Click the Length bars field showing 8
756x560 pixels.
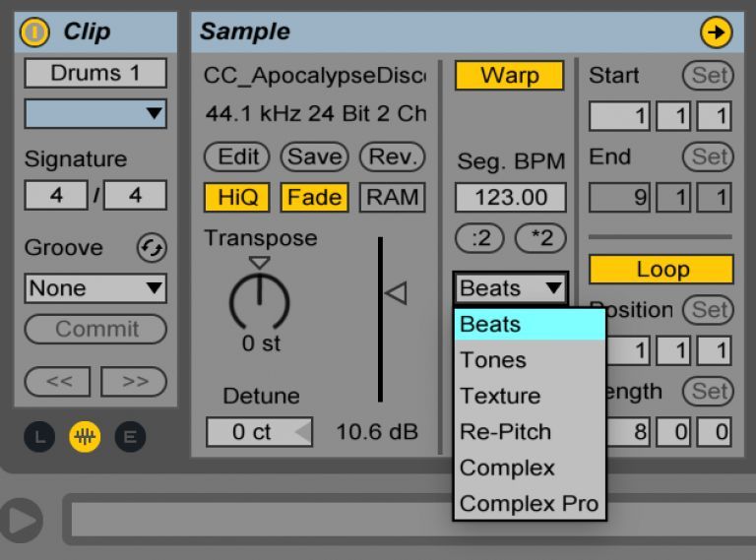point(628,432)
